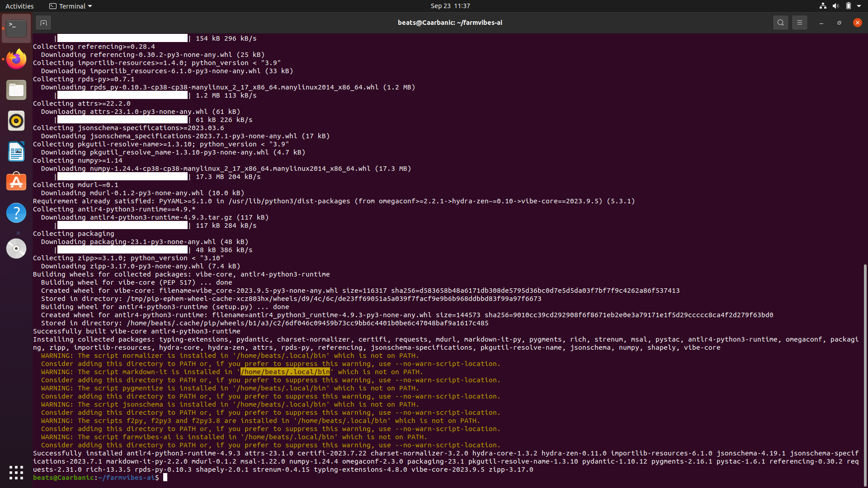This screenshot has width=868, height=488.
Task: Click Activities in the top bar
Action: (x=19, y=6)
